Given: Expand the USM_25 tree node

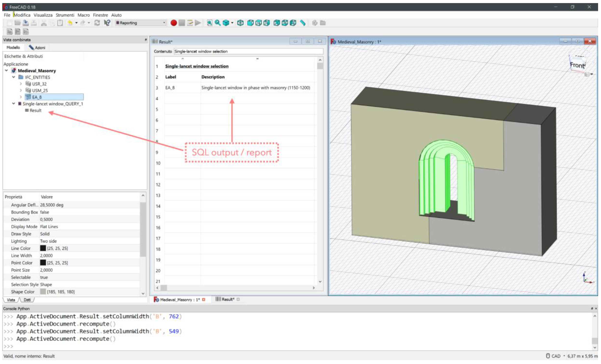Looking at the screenshot, I should (21, 90).
